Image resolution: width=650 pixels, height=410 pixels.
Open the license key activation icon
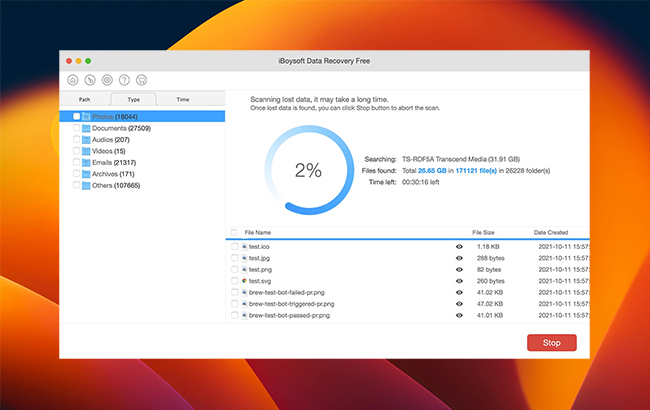point(90,80)
